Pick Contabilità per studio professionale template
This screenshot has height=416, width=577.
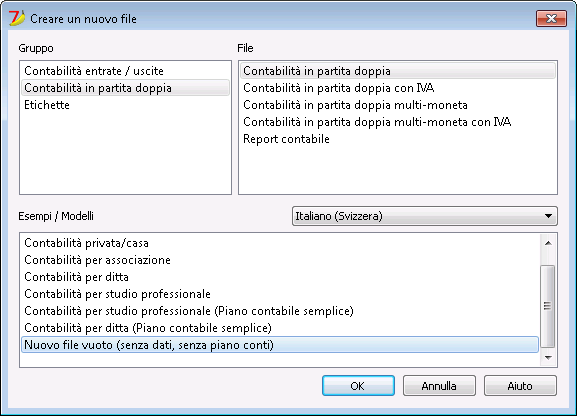tap(280, 294)
